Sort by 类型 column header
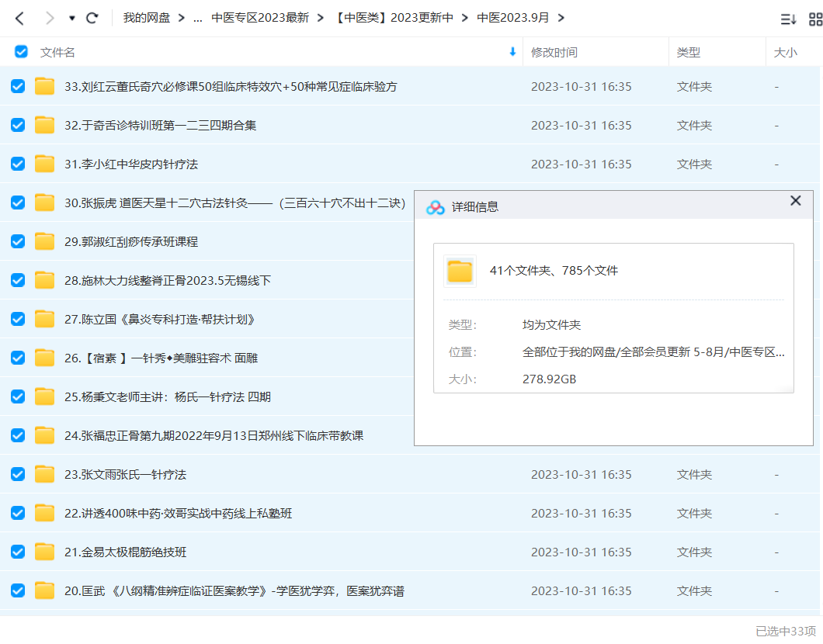823x644 pixels. pyautogui.click(x=688, y=53)
